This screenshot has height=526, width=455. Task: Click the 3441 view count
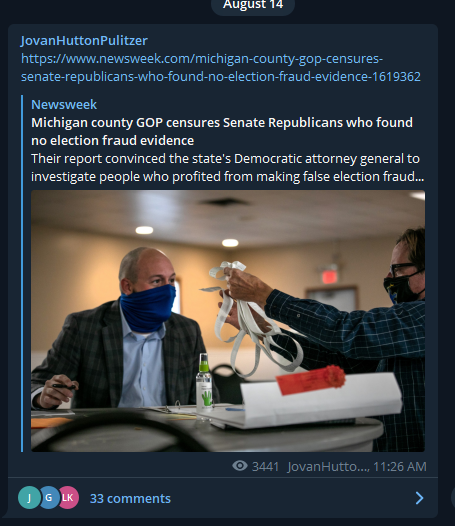tap(265, 466)
